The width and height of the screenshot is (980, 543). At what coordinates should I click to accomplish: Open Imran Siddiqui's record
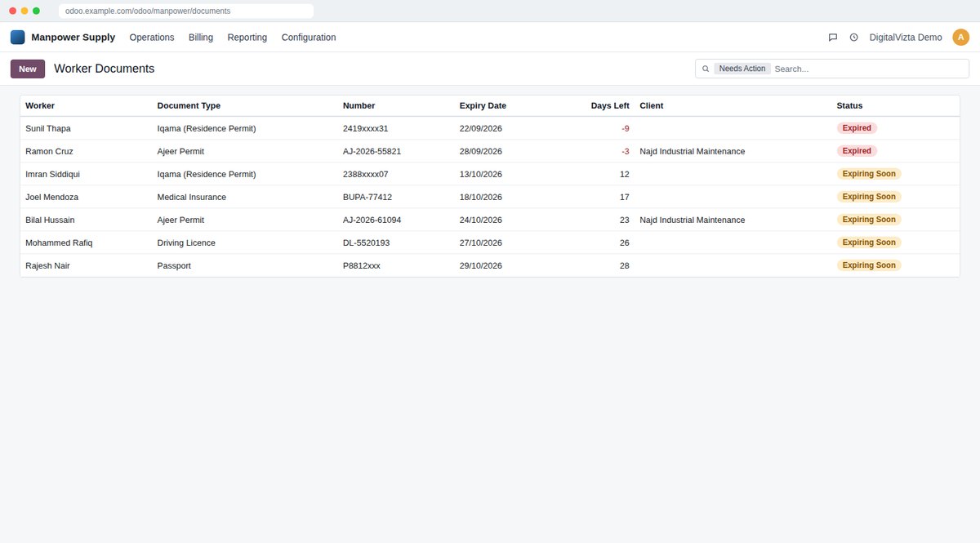click(x=490, y=174)
